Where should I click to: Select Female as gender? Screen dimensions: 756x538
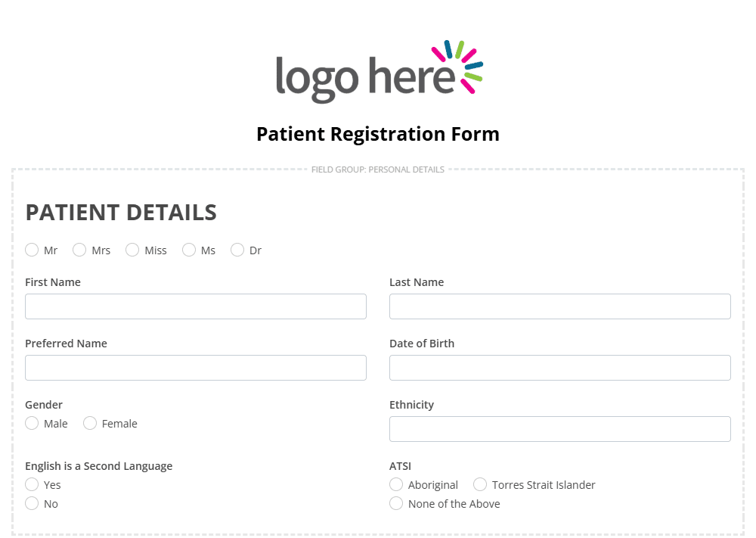click(90, 423)
